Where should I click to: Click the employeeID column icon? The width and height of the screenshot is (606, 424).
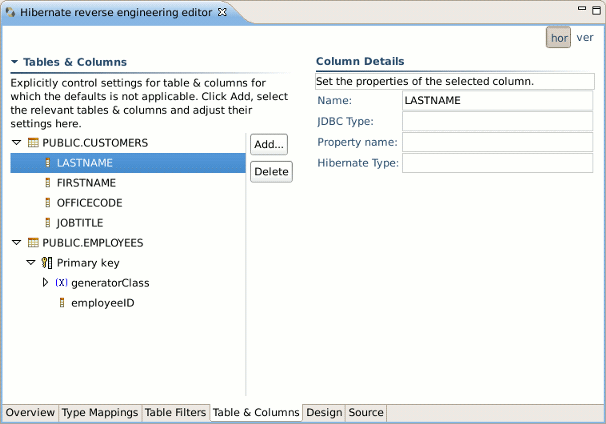click(62, 303)
